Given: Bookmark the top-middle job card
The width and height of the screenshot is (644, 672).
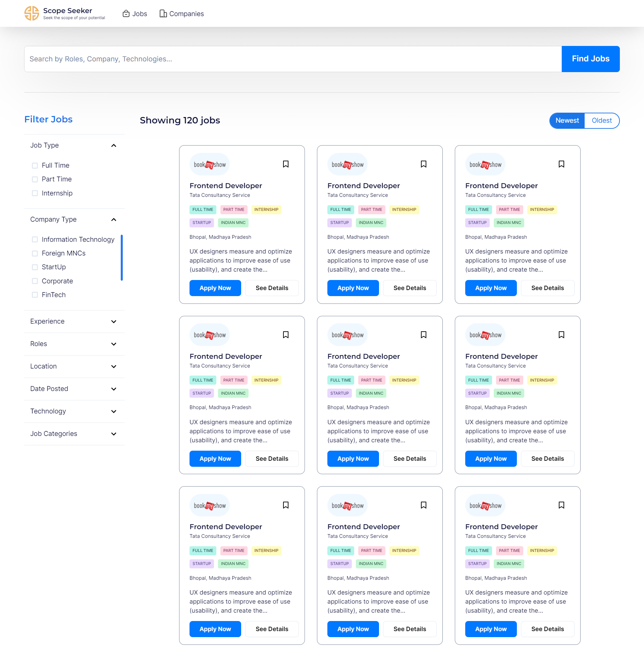Looking at the screenshot, I should 423,164.
